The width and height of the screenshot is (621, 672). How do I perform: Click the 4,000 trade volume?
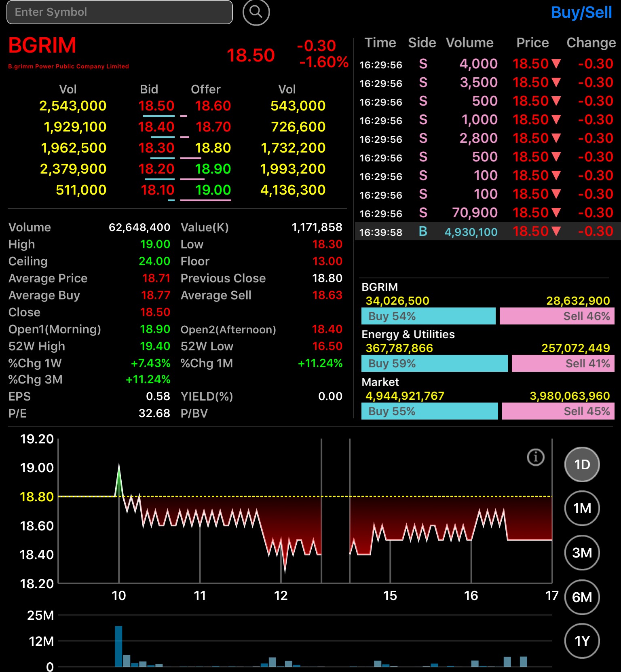coord(479,64)
